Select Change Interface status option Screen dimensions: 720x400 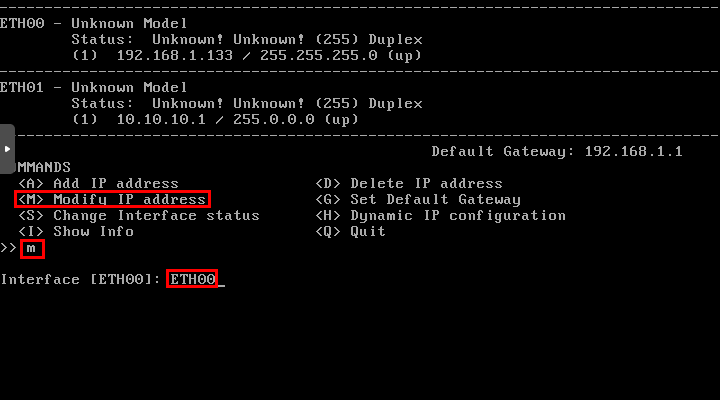click(x=139, y=215)
